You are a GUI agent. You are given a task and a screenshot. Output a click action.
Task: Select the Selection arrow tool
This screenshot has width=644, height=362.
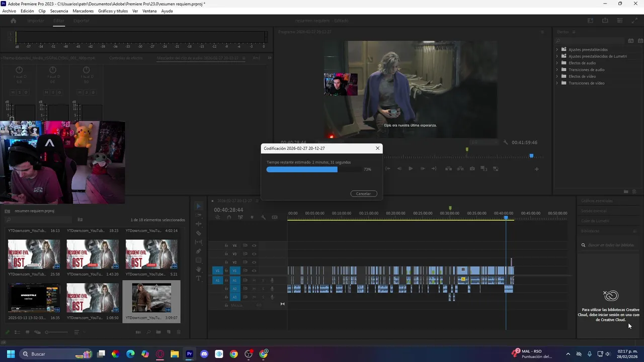[x=198, y=206]
